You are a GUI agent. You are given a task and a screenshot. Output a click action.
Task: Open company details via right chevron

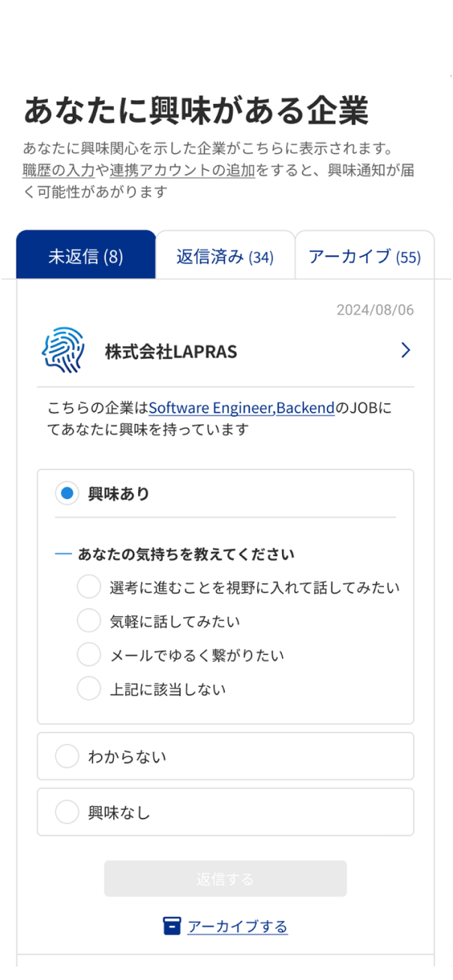pyautogui.click(x=405, y=351)
